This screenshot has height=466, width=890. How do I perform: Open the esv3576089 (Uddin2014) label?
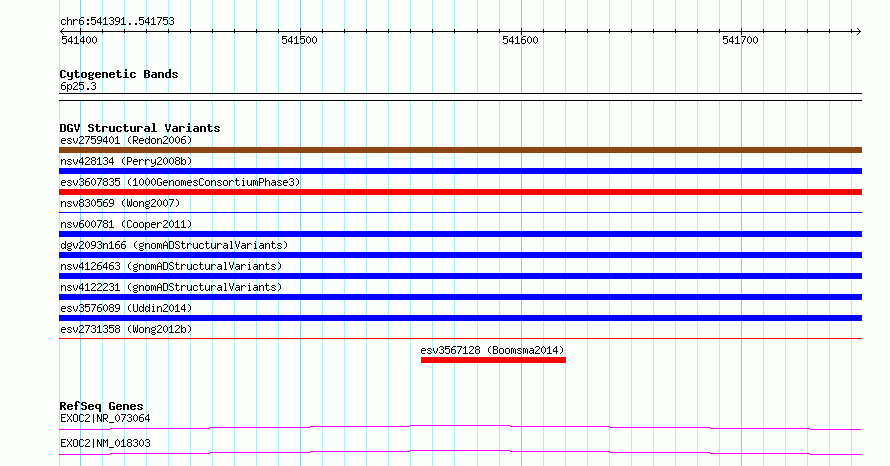[x=126, y=308]
